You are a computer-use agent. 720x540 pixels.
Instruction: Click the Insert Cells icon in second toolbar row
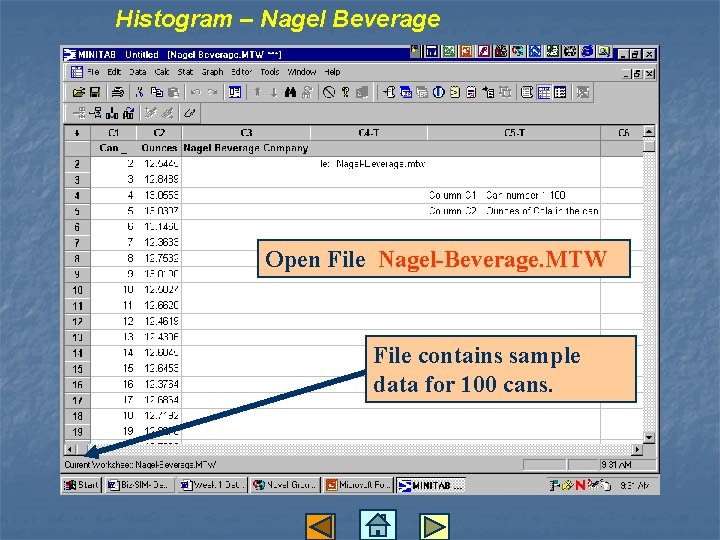point(79,112)
